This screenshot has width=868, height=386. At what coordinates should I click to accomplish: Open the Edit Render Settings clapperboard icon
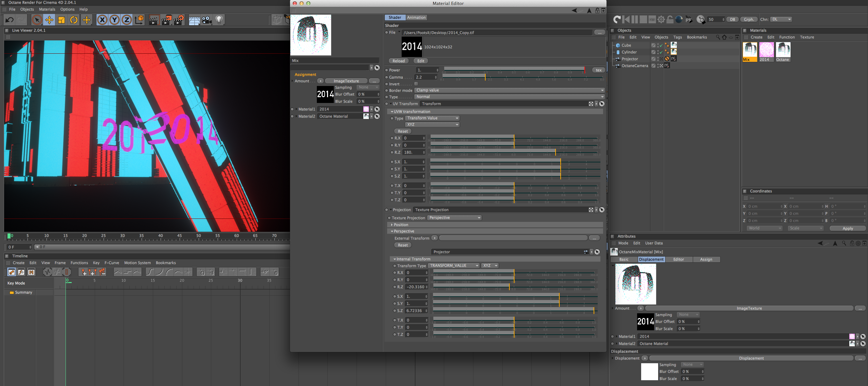pos(179,20)
